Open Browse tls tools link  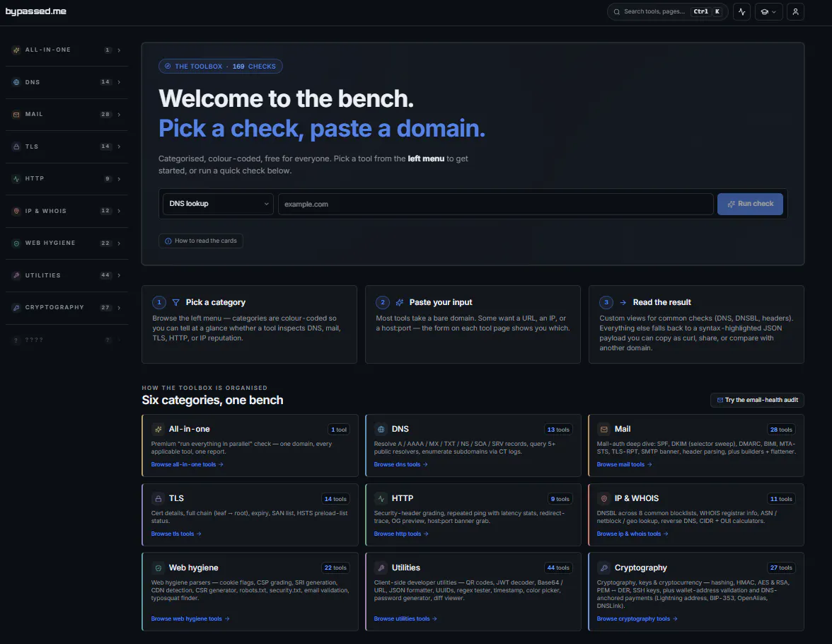[176, 534]
